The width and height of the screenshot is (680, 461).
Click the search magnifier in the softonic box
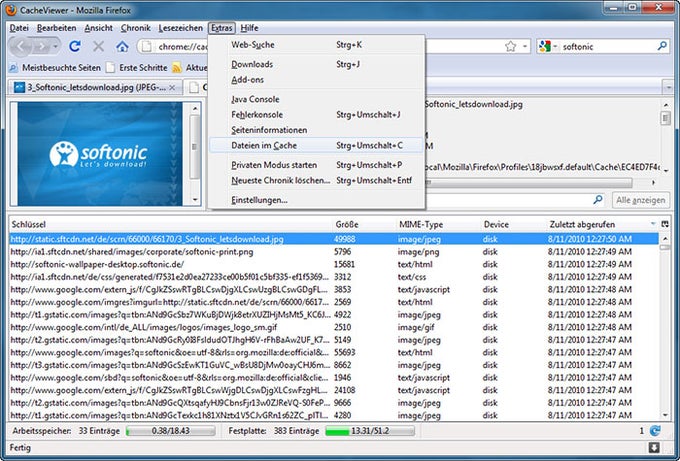coord(662,46)
